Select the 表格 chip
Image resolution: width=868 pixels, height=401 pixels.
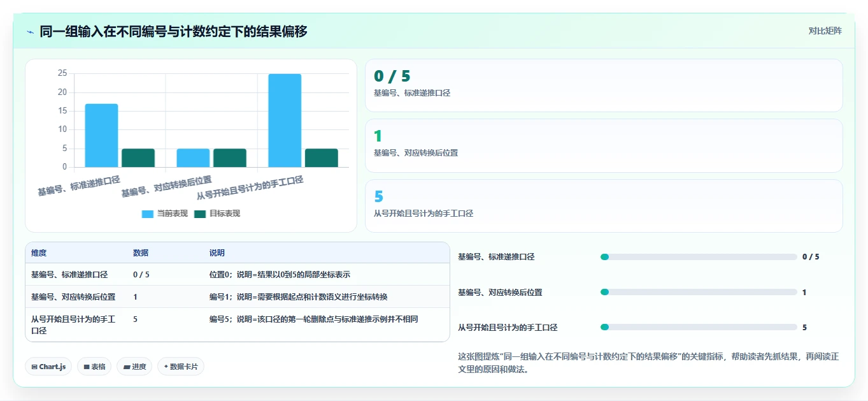pyautogui.click(x=94, y=367)
